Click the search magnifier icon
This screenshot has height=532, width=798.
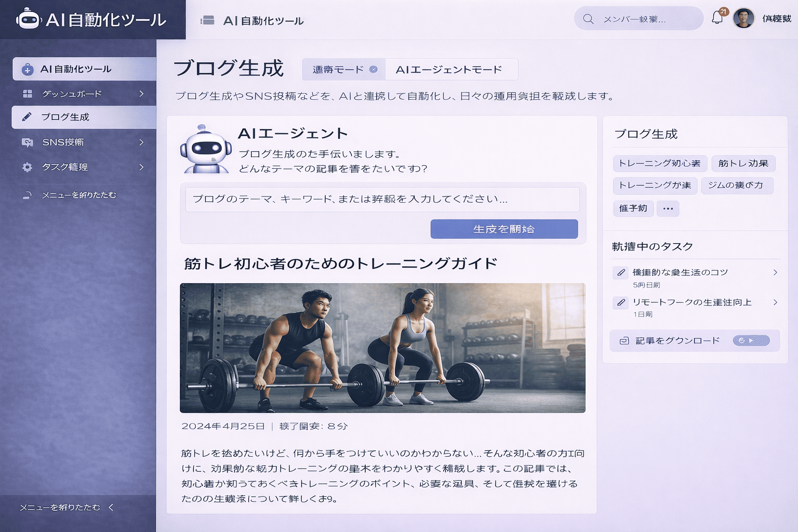588,19
